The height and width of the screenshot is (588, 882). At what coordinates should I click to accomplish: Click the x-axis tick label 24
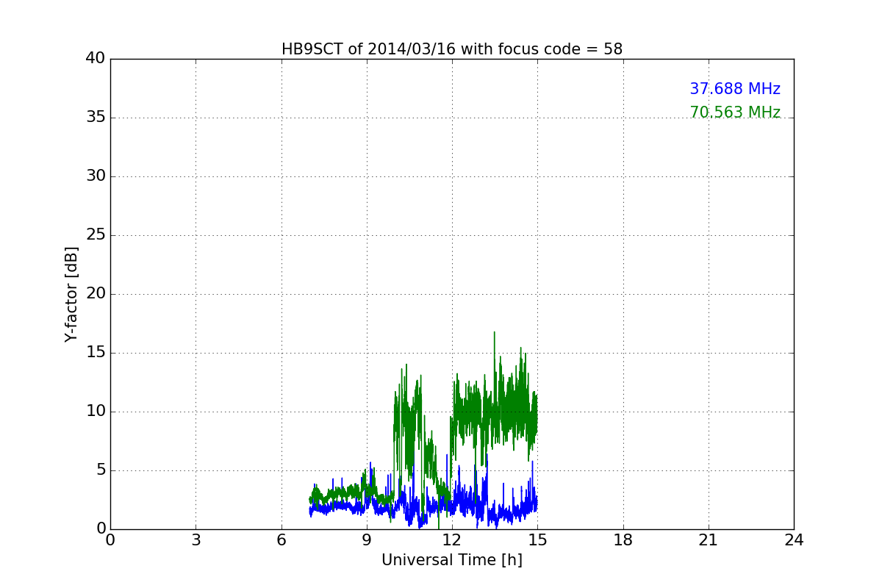pos(794,540)
